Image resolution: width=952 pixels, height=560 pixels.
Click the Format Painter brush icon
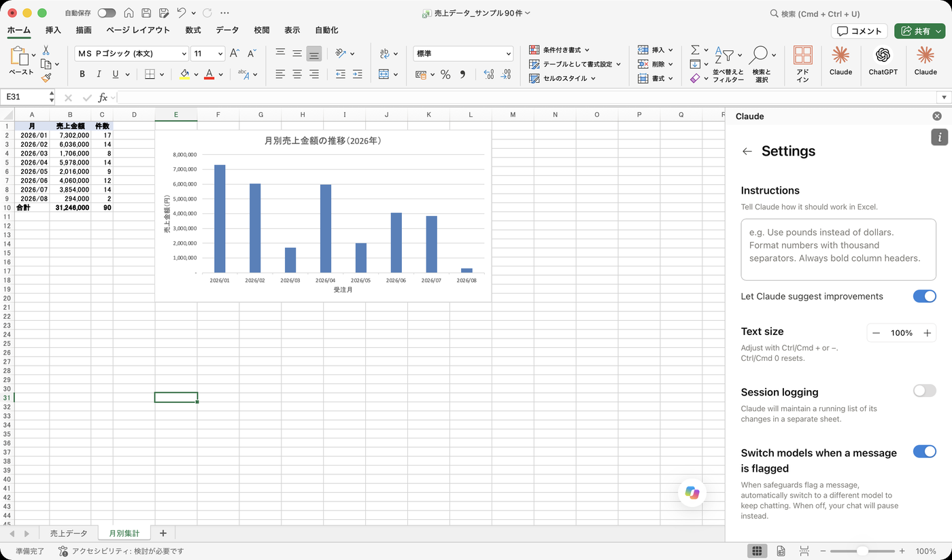(46, 78)
